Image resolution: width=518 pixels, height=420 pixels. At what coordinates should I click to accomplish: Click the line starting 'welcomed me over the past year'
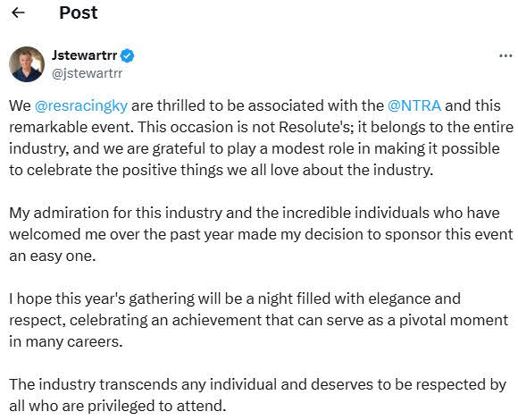261,235
